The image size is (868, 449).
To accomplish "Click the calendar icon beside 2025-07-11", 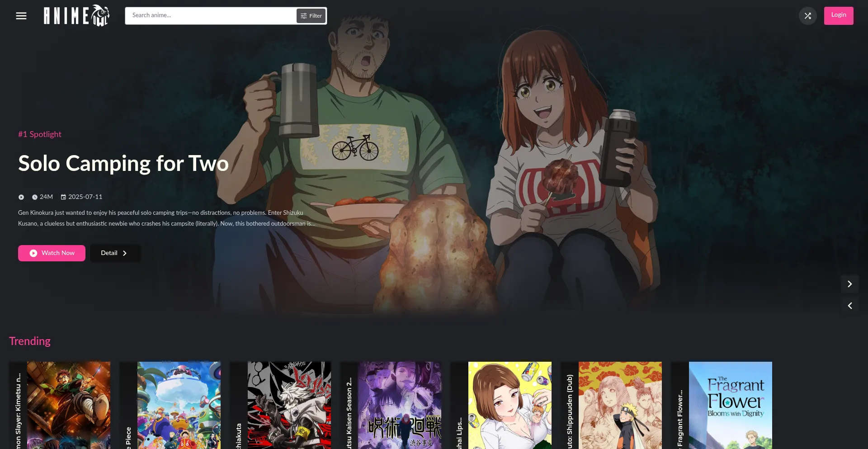I will pyautogui.click(x=63, y=197).
